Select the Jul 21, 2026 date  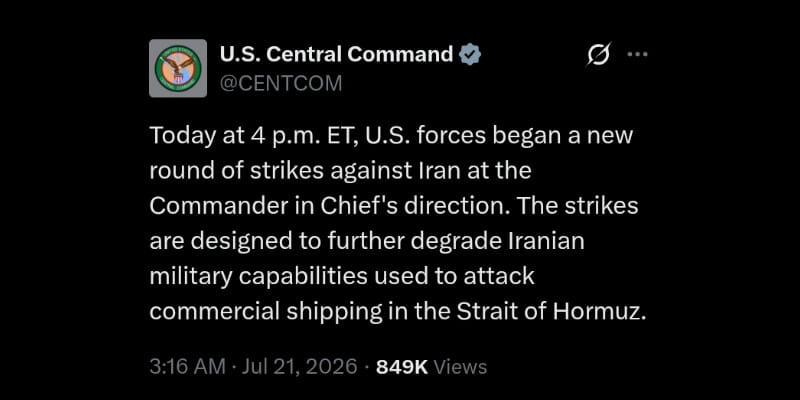pyautogui.click(x=299, y=367)
